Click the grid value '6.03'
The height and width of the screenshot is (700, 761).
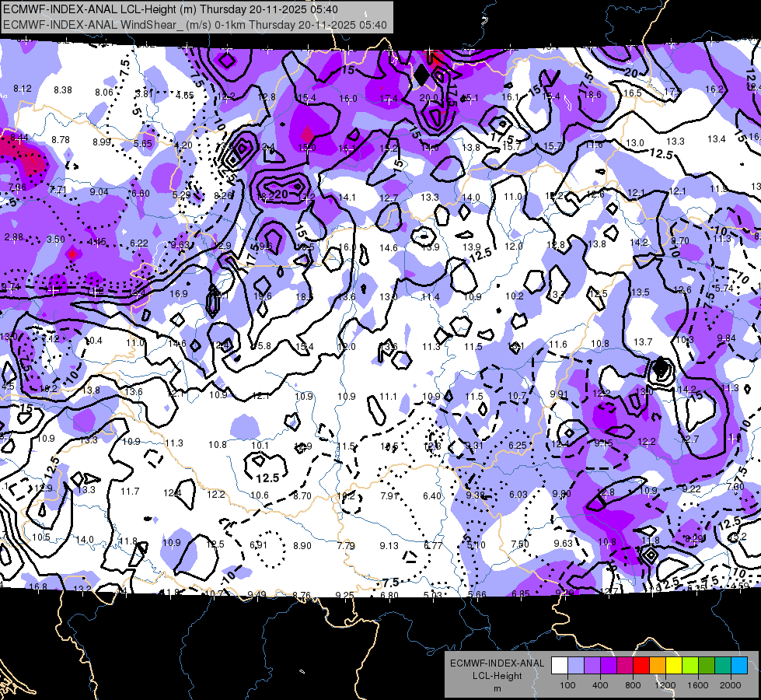tap(518, 495)
